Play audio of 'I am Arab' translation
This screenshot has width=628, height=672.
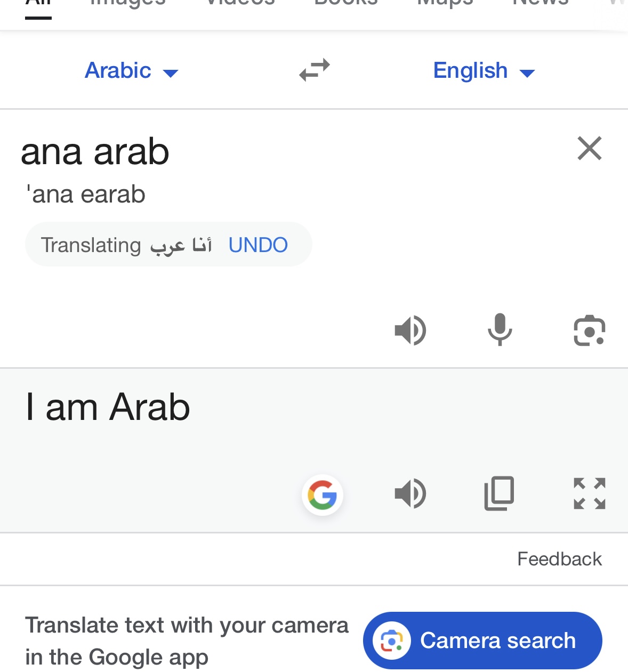pos(410,493)
